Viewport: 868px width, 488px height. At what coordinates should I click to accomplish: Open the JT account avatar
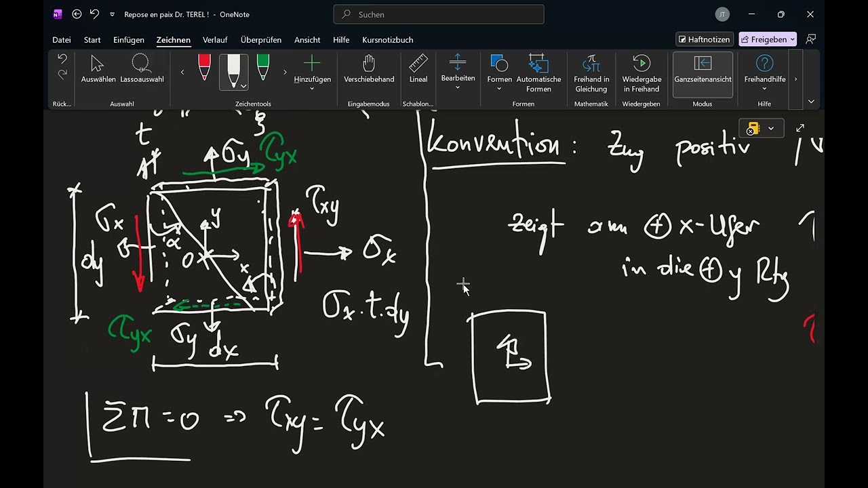click(x=722, y=14)
